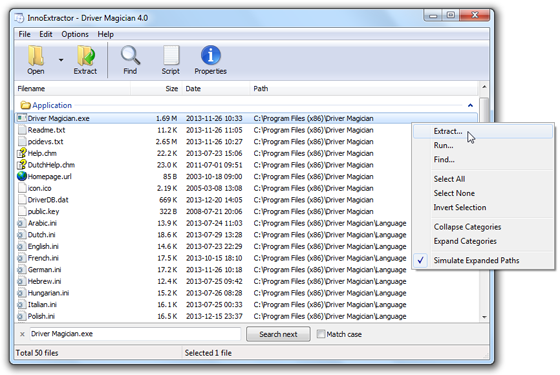This screenshot has width=560, height=375.
Task: Toggle Simulate Expanded Paths in context menu
Action: [x=483, y=260]
